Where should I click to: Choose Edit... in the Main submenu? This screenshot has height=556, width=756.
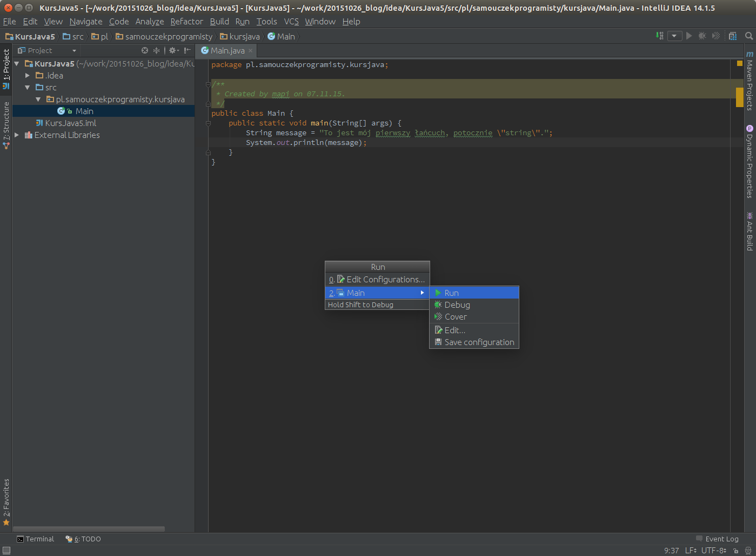(474, 330)
